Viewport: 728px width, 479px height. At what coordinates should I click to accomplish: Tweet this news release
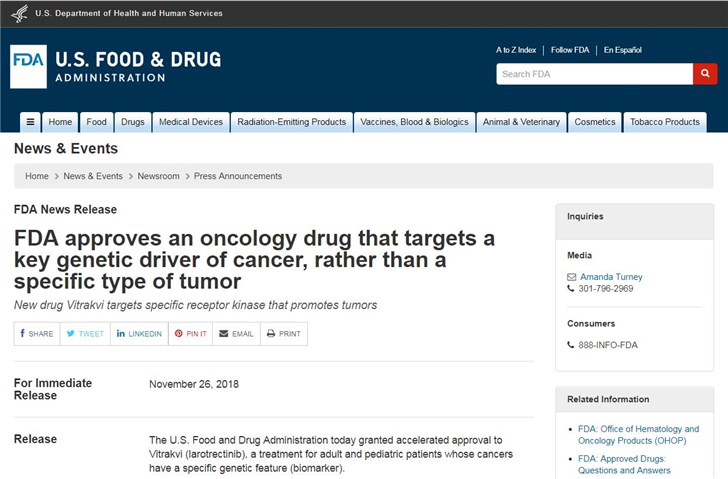pyautogui.click(x=84, y=334)
